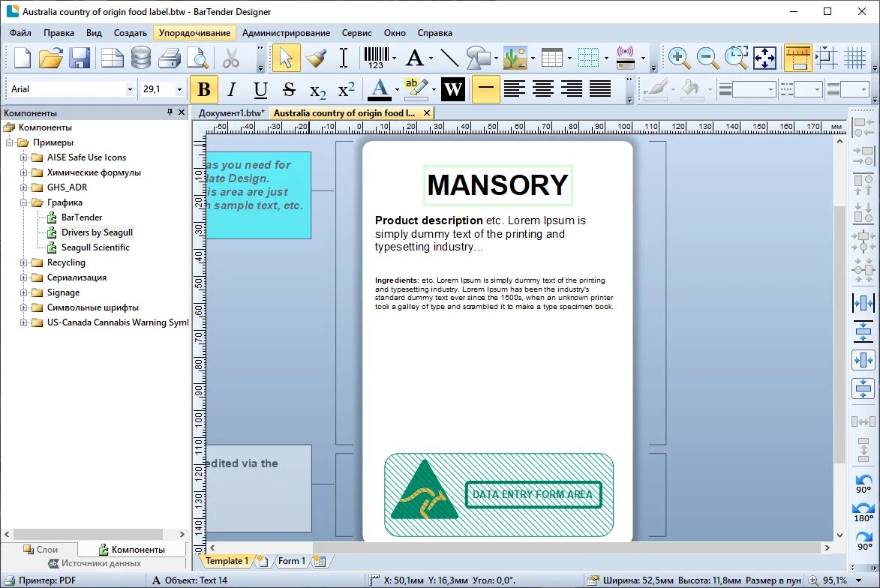880x588 pixels.
Task: Select the format painter brush tool
Action: [316, 58]
